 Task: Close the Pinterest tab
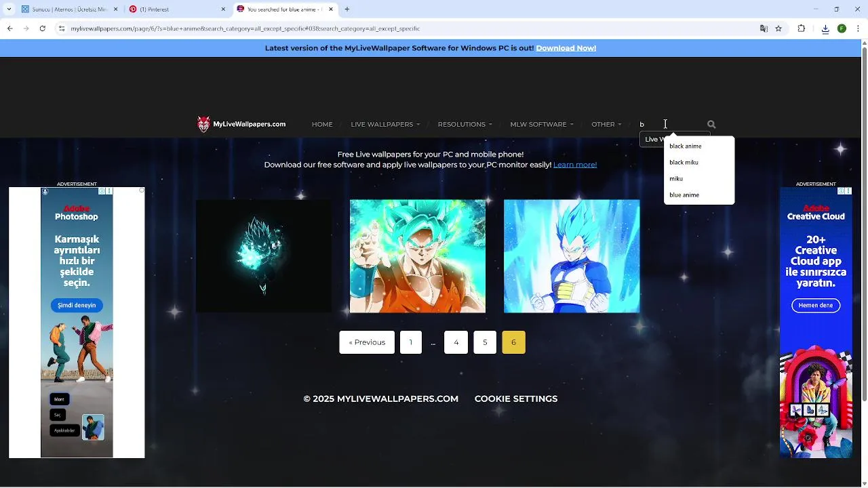tap(224, 9)
